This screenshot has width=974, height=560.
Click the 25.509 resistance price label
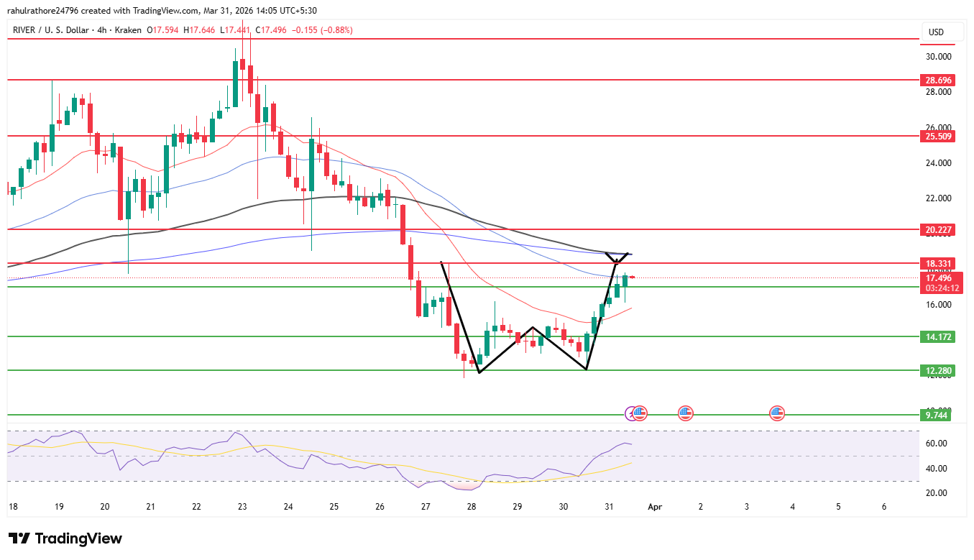click(x=937, y=136)
